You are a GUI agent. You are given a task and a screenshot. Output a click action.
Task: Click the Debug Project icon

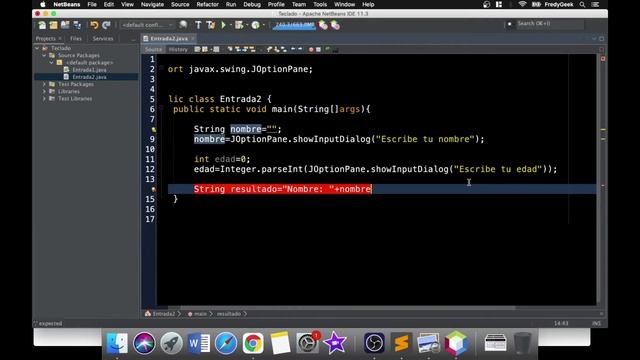[239, 25]
